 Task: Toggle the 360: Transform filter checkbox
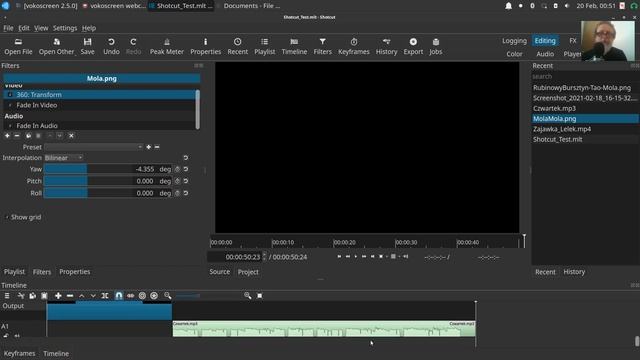click(10, 95)
